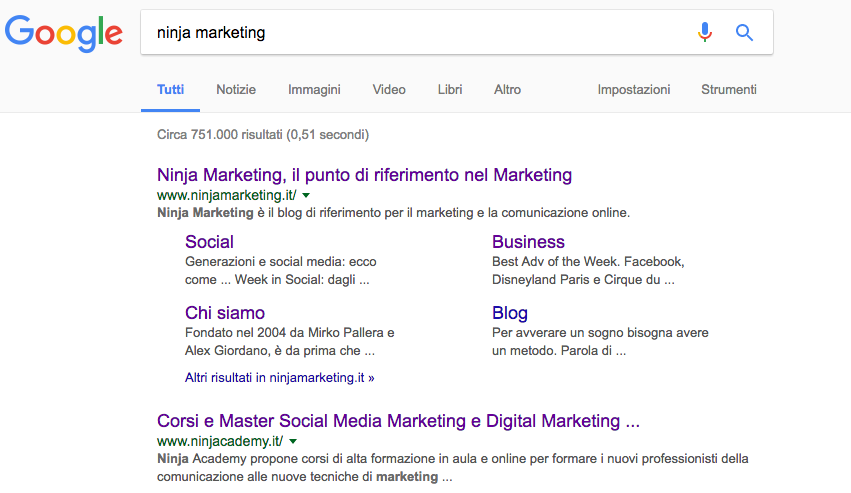Click 'Circa 751.000 risultati' stats text
This screenshot has width=851, height=493.
click(x=263, y=134)
